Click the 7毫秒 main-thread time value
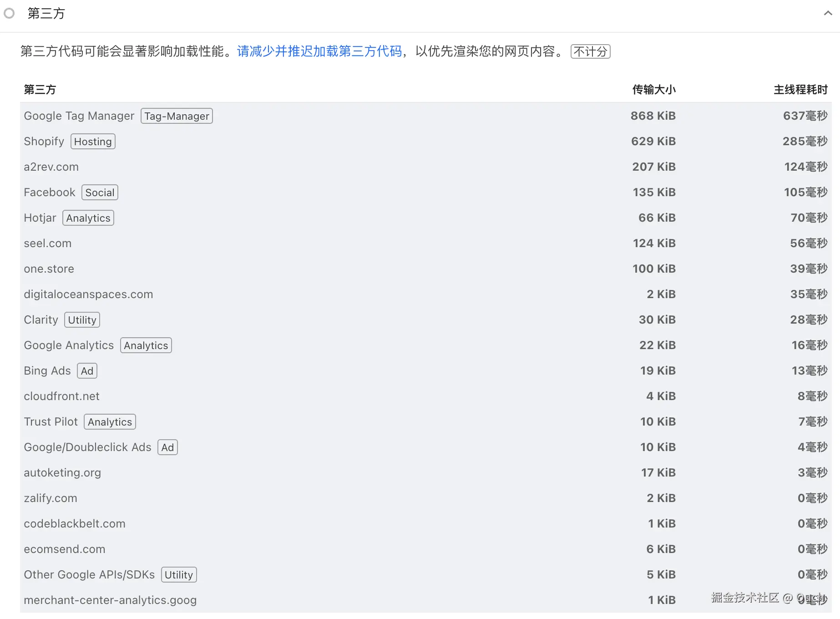The width and height of the screenshot is (840, 619). tap(813, 422)
